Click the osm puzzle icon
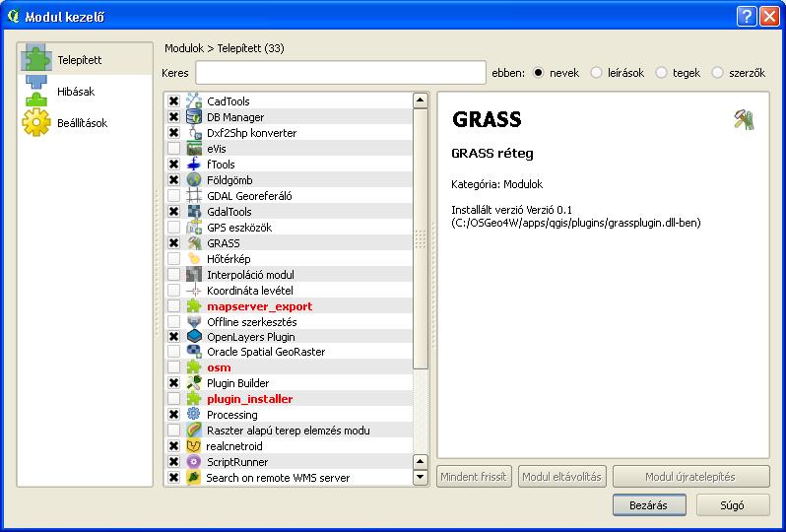 [194, 367]
